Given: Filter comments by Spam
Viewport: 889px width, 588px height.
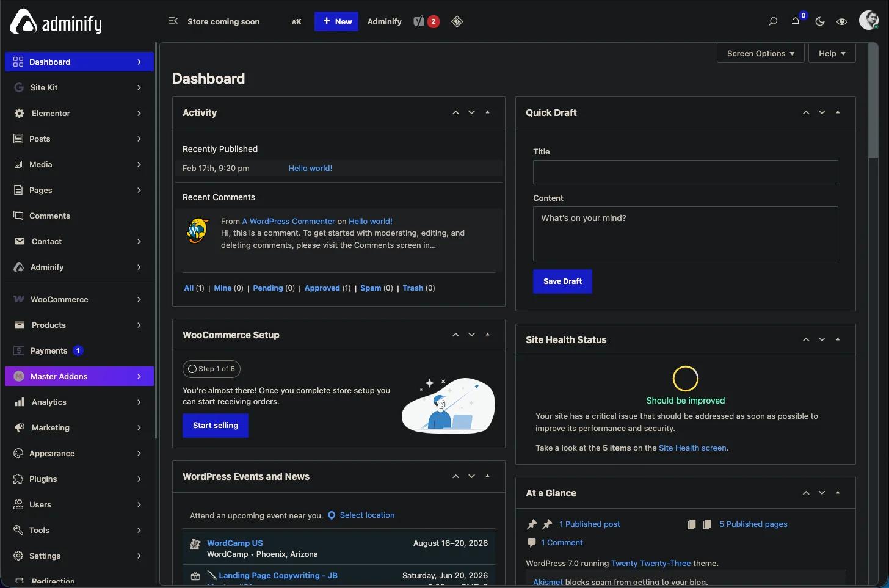Looking at the screenshot, I should 371,288.
